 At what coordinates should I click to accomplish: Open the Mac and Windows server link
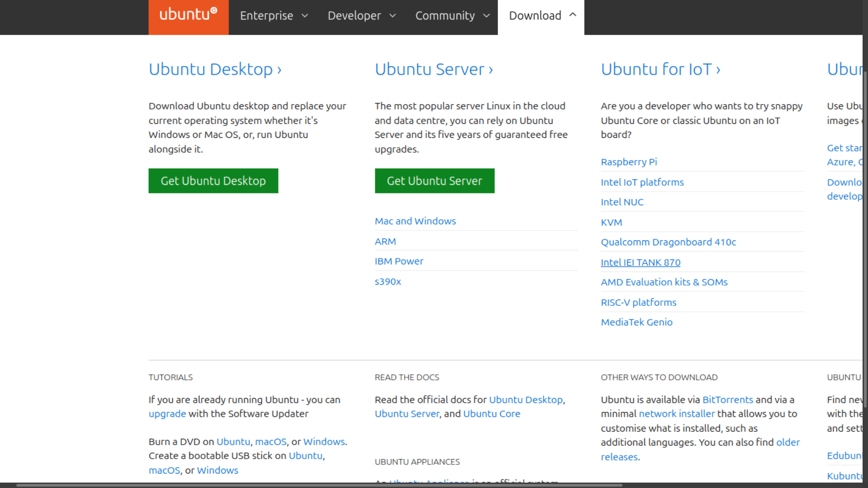pyautogui.click(x=415, y=221)
